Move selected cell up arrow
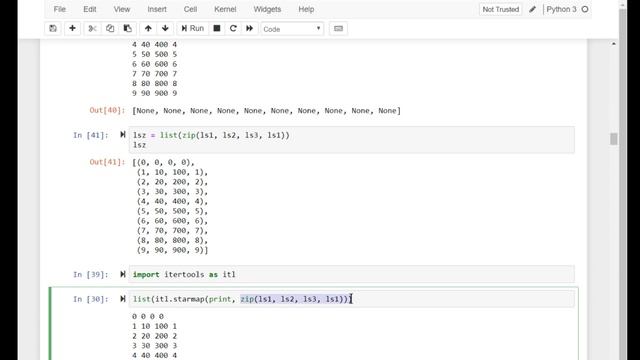This screenshot has height=360, width=640. point(148,29)
